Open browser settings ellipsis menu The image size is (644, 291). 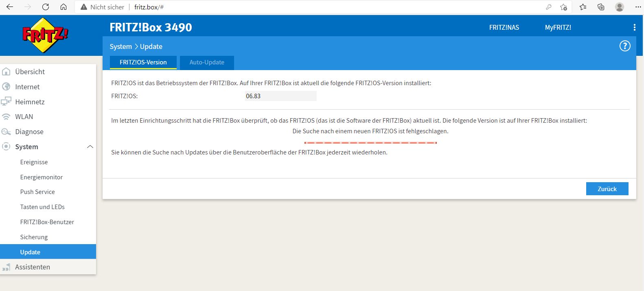coord(638,7)
